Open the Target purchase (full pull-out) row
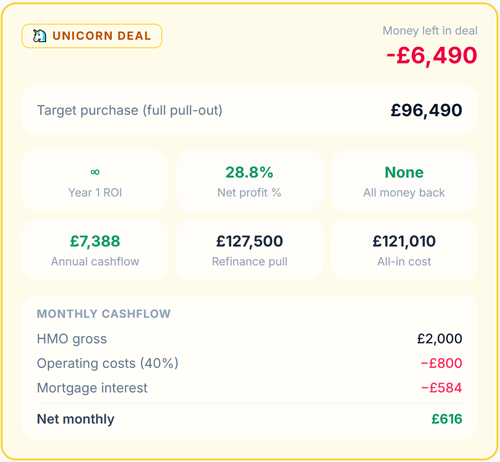500x462 pixels. [250, 110]
